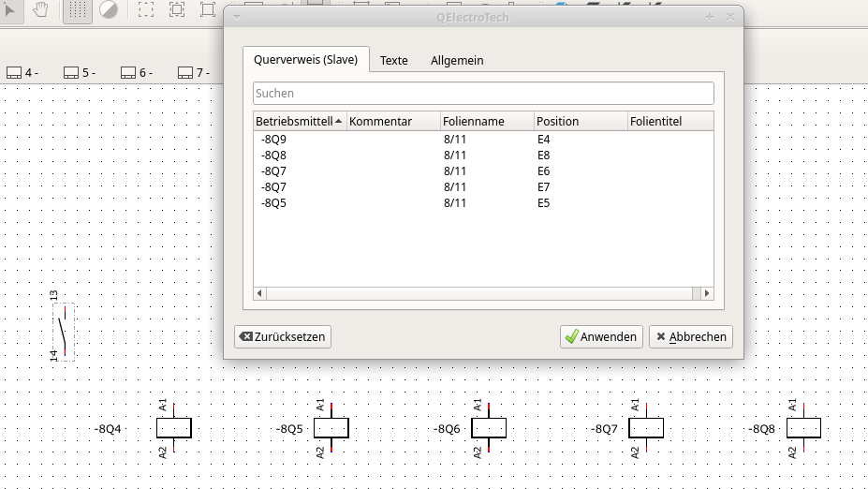Click the -8Q4 coil symbol on canvas
Image resolution: width=868 pixels, height=489 pixels.
click(173, 428)
